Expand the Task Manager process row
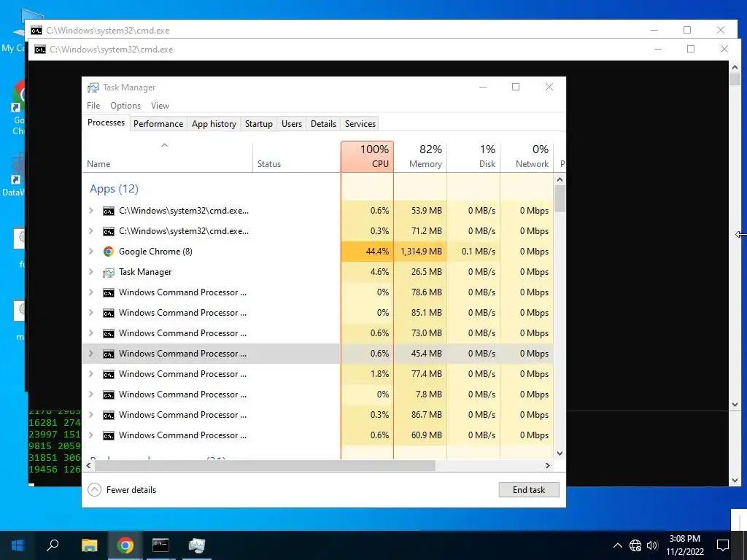The height and width of the screenshot is (560, 747). (91, 272)
